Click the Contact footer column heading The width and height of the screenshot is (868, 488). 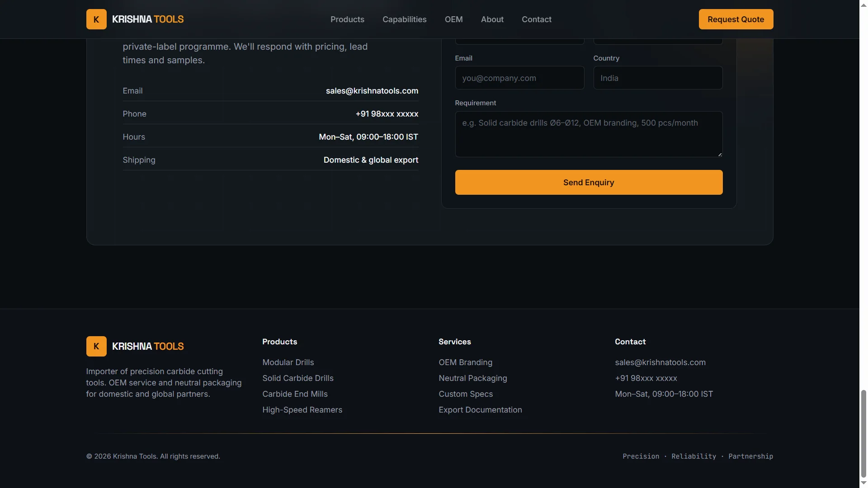630,342
